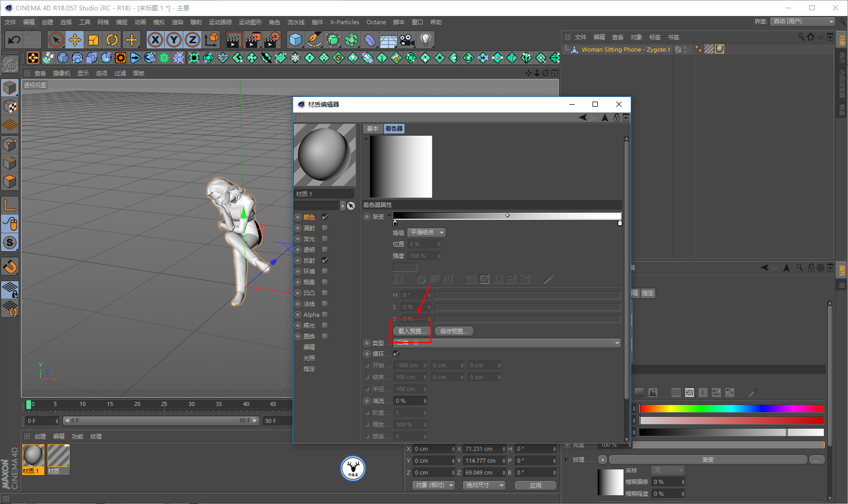Select the Rotate tool icon
The width and height of the screenshot is (848, 504).
[112, 40]
